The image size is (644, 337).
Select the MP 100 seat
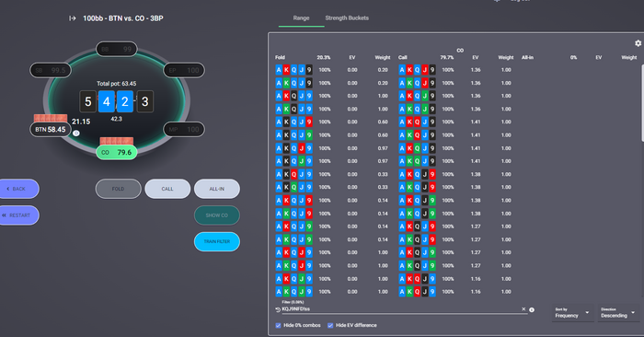click(184, 130)
